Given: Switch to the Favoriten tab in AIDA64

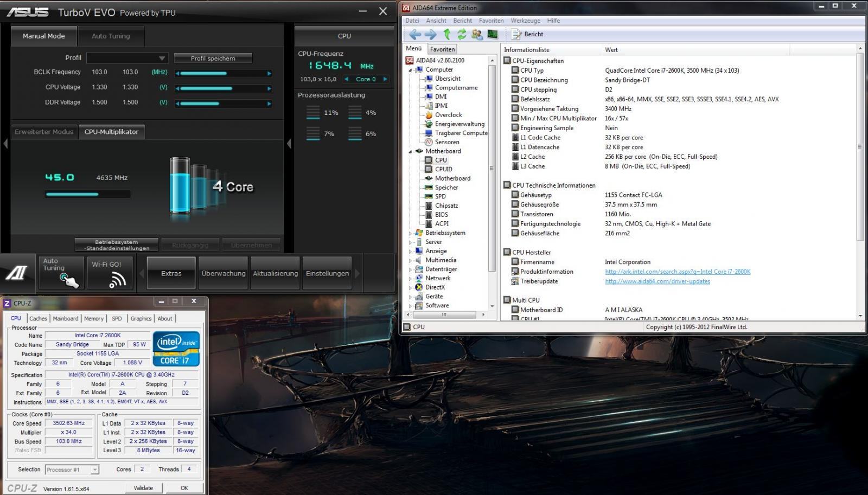Looking at the screenshot, I should click(x=443, y=49).
